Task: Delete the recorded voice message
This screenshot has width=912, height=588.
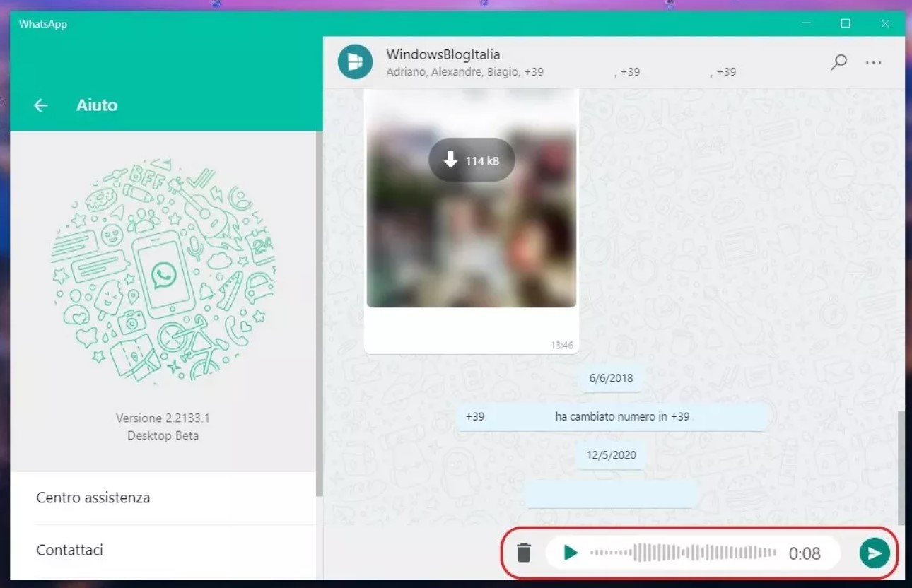Action: (x=524, y=553)
